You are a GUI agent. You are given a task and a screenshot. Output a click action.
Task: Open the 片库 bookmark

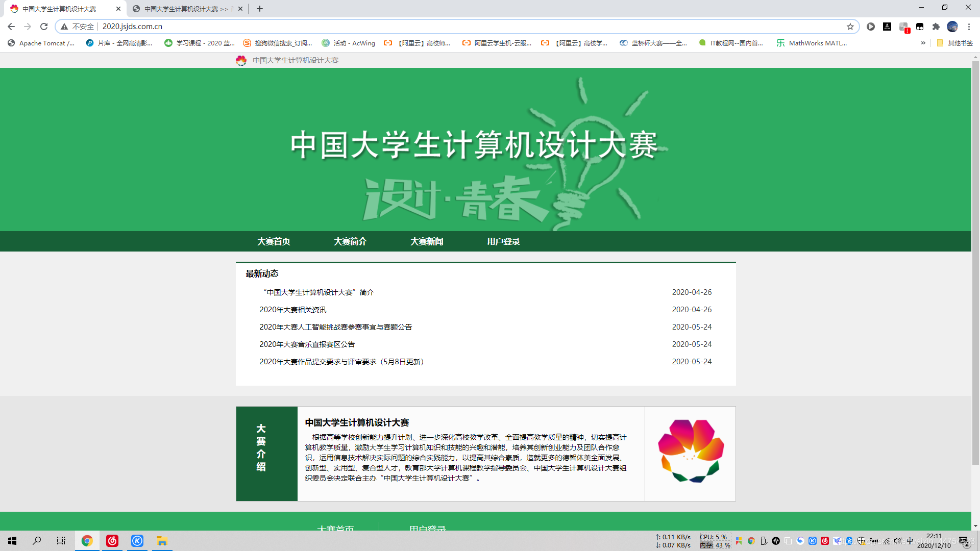[x=119, y=43]
